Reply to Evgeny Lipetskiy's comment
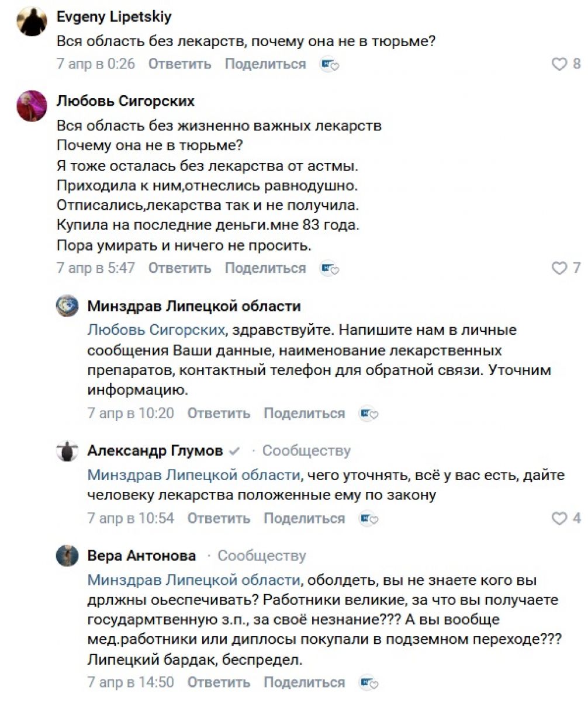588x701 pixels. (x=179, y=64)
